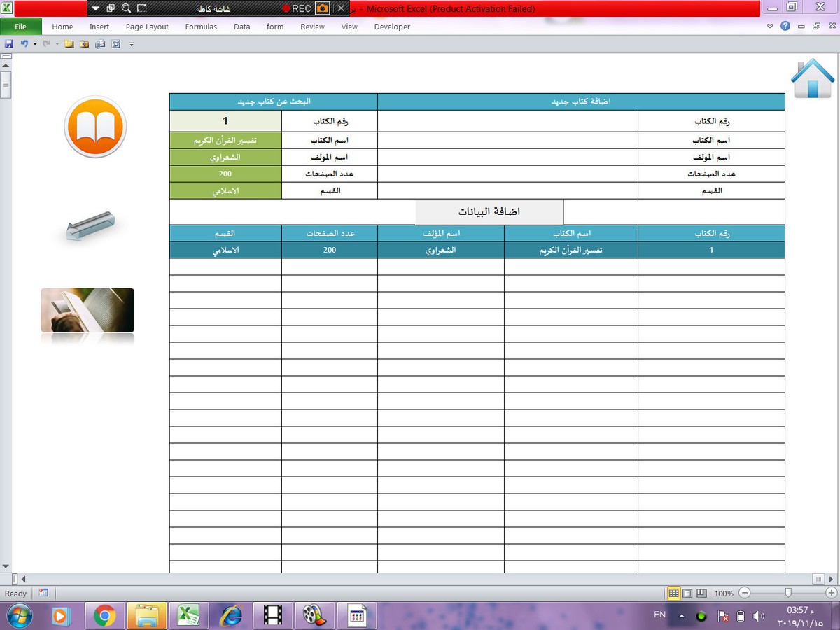
Task: Click the vertical scrollbar up arrow
Action: 6,65
